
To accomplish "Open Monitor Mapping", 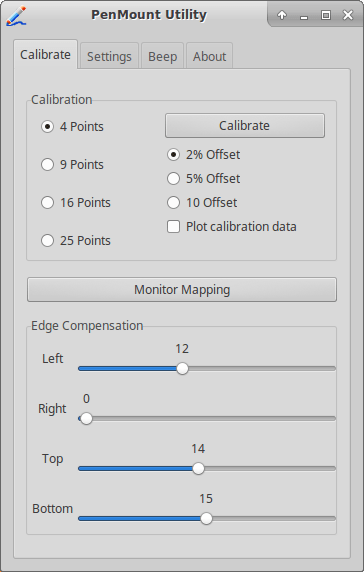I will (x=182, y=290).
